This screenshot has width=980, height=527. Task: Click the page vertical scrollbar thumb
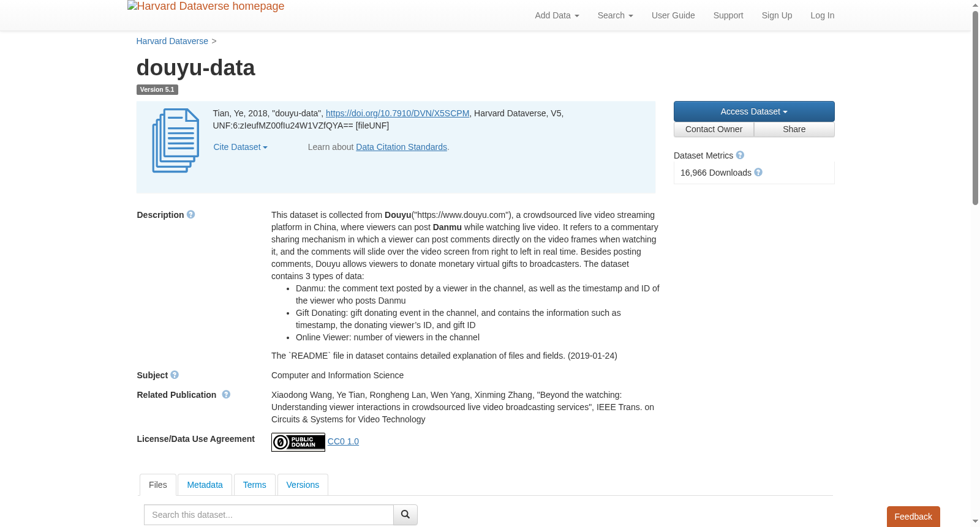pos(975,108)
